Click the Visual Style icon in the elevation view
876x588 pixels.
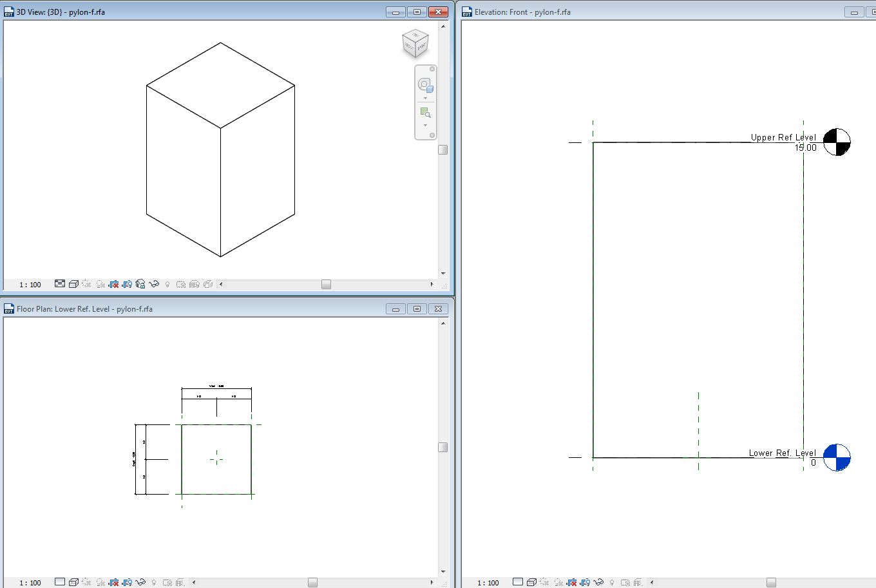tap(531, 582)
